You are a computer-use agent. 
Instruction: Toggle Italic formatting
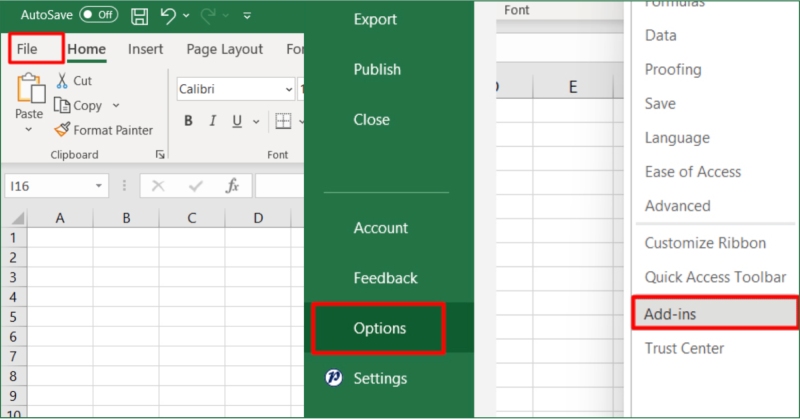point(212,121)
